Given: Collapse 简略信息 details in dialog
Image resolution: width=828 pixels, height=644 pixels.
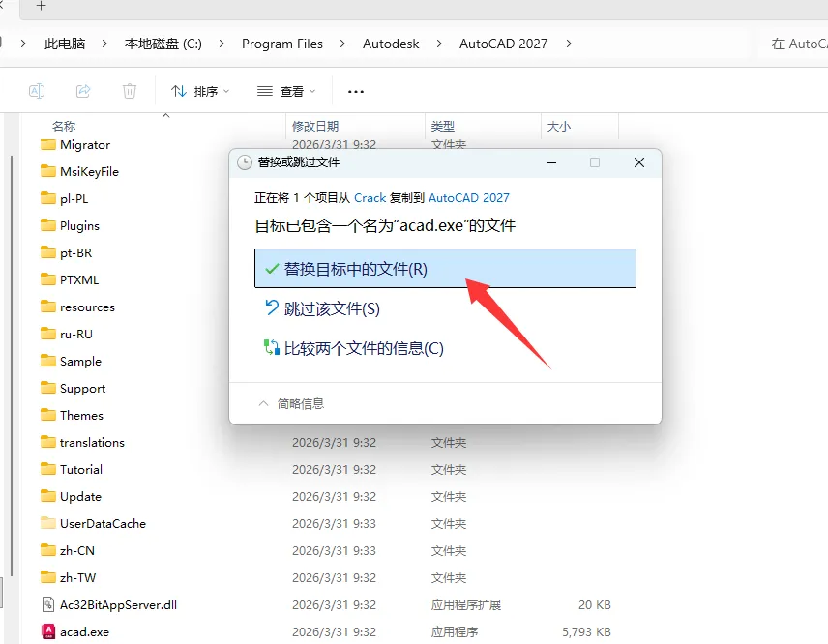Looking at the screenshot, I should [x=291, y=404].
